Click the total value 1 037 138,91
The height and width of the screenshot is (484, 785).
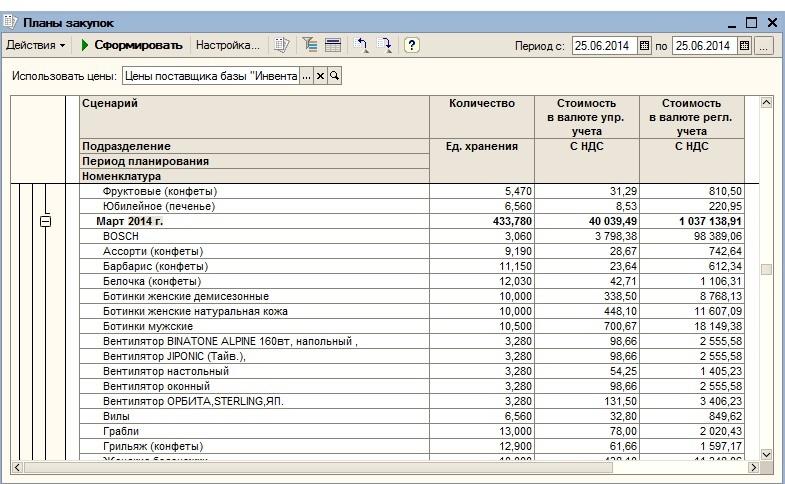coord(691,221)
